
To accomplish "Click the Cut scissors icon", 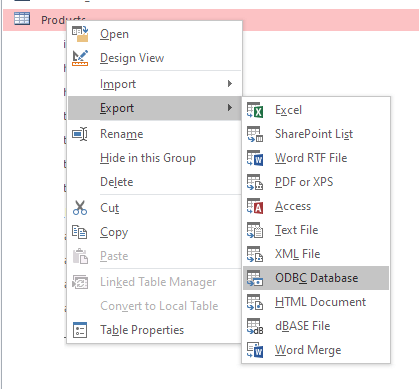I will (80, 208).
